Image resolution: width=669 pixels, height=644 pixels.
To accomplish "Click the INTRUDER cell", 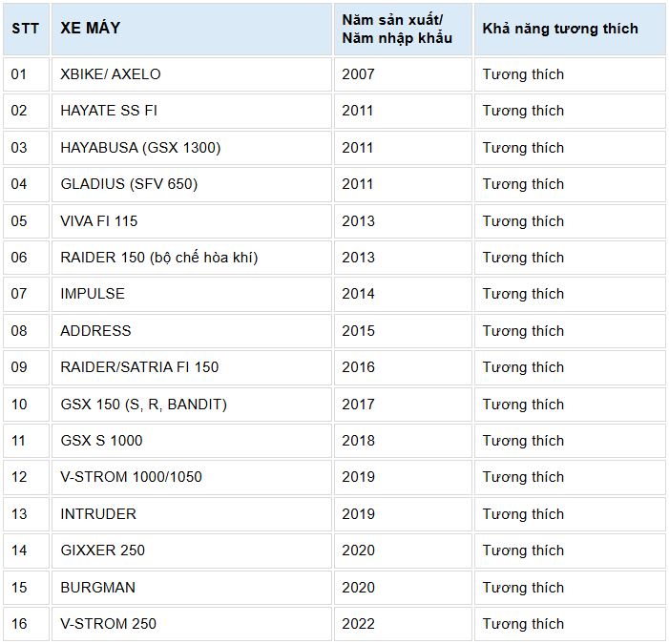I will click(192, 514).
